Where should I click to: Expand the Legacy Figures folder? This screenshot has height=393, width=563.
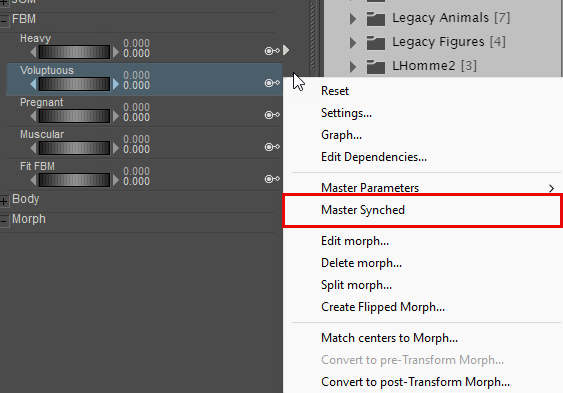click(353, 43)
